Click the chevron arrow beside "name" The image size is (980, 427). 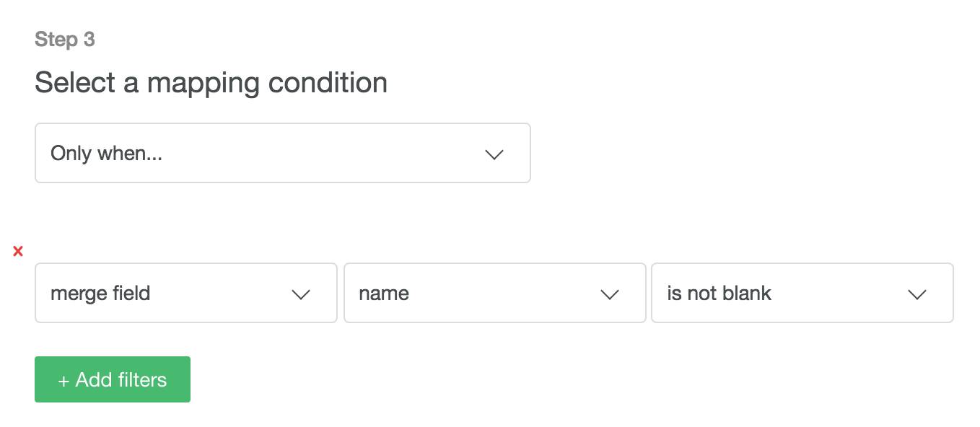(x=610, y=294)
